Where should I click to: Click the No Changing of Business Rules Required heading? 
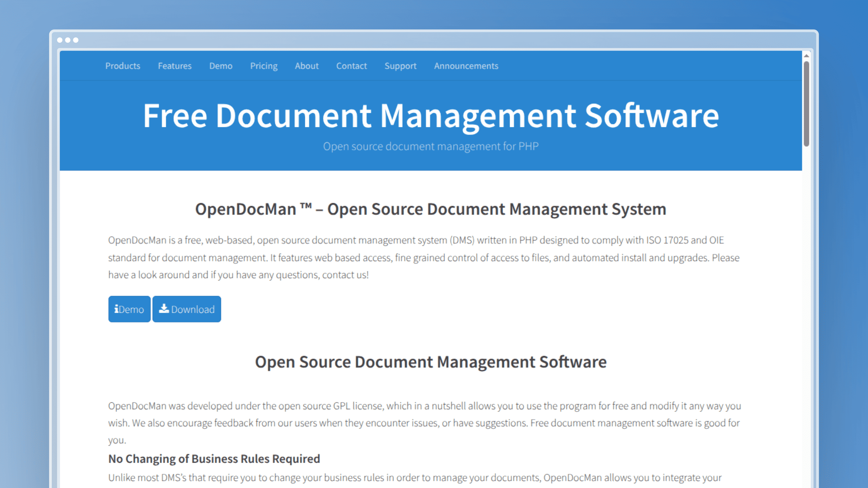(x=214, y=459)
